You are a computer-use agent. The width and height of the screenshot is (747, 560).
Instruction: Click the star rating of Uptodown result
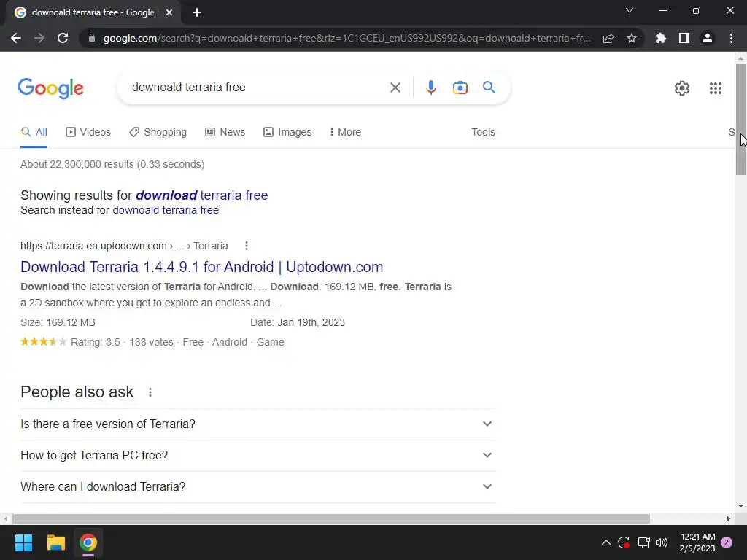(43, 342)
